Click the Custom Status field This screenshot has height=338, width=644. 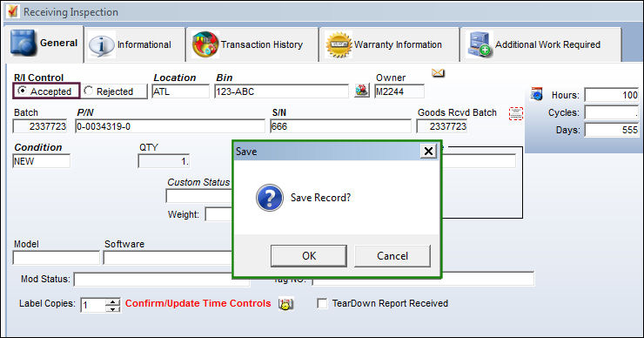pos(199,196)
